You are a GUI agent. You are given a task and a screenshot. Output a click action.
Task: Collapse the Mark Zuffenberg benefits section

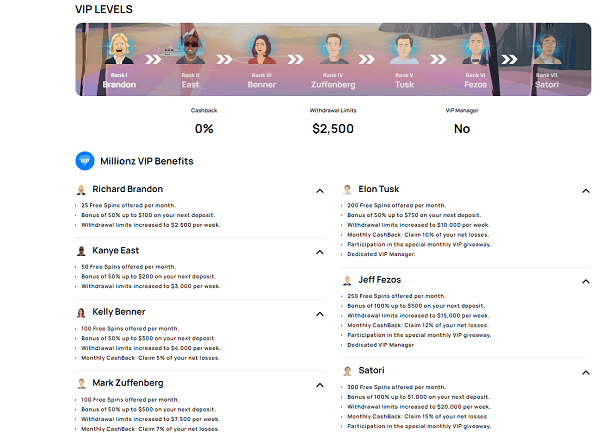pyautogui.click(x=319, y=383)
